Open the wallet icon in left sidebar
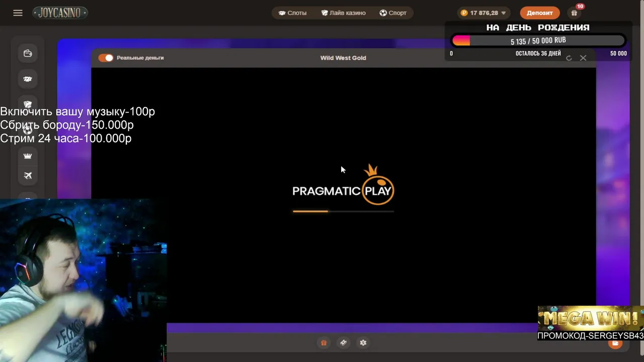Screen dimensions: 644x362 point(28,53)
